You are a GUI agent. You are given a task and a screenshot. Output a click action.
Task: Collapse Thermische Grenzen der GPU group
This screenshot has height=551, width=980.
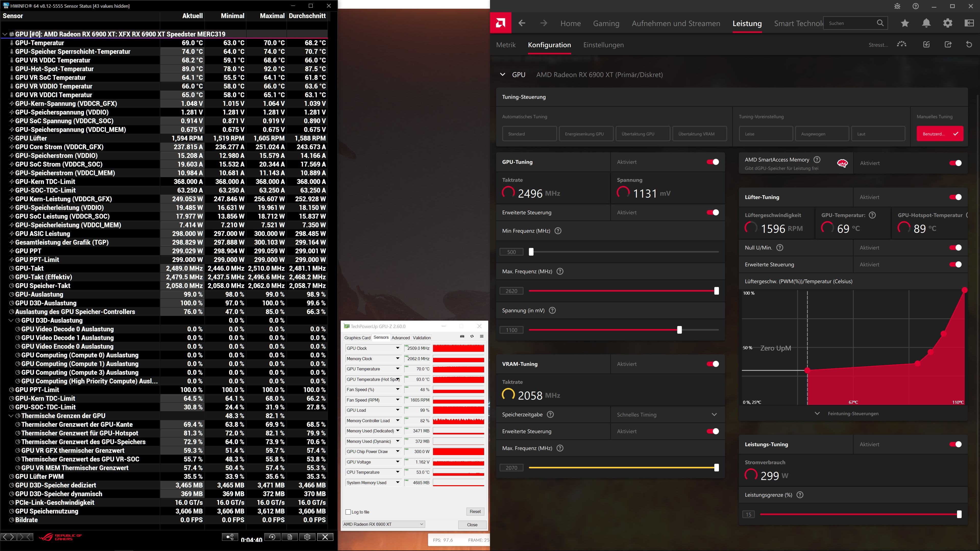pyautogui.click(x=11, y=416)
